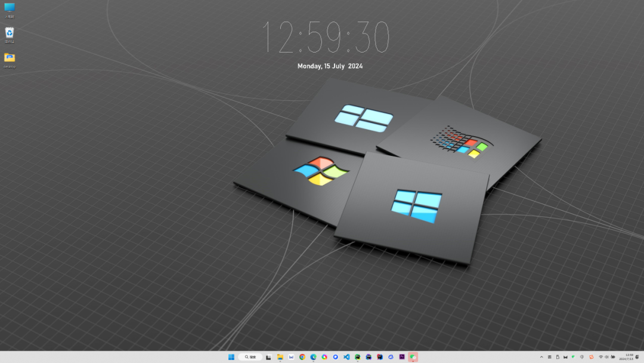Click the taskbar search box

click(x=250, y=357)
